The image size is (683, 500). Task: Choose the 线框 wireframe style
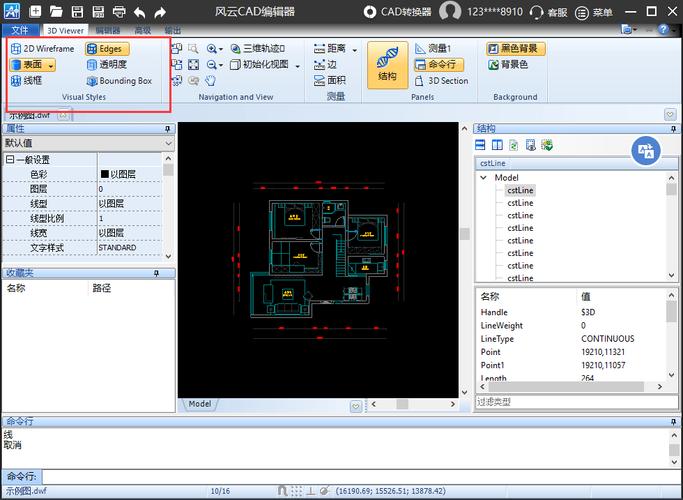click(x=27, y=81)
